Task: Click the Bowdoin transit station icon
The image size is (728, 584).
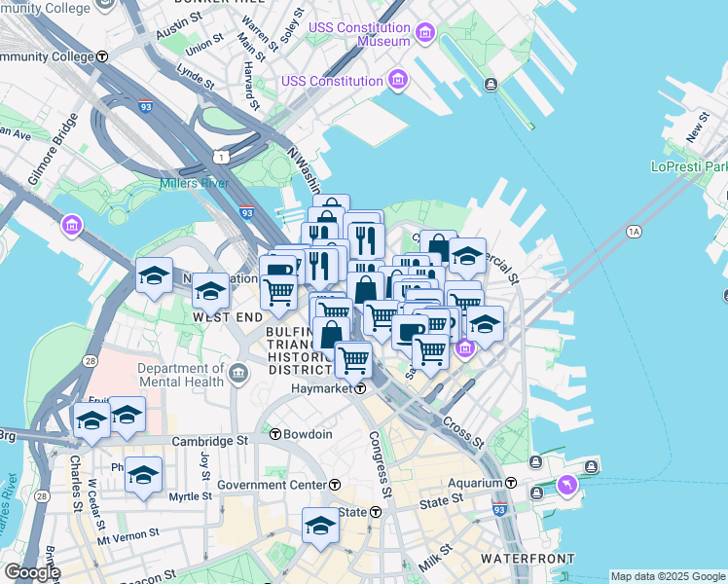Action: coord(275,434)
